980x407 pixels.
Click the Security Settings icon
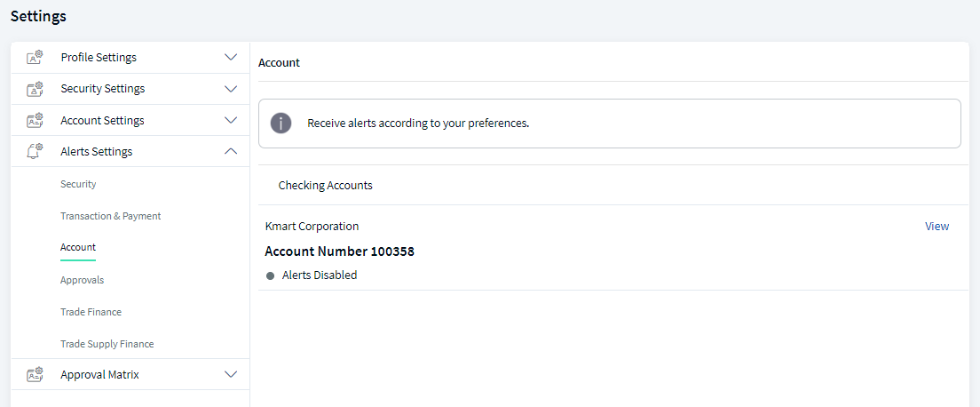35,88
